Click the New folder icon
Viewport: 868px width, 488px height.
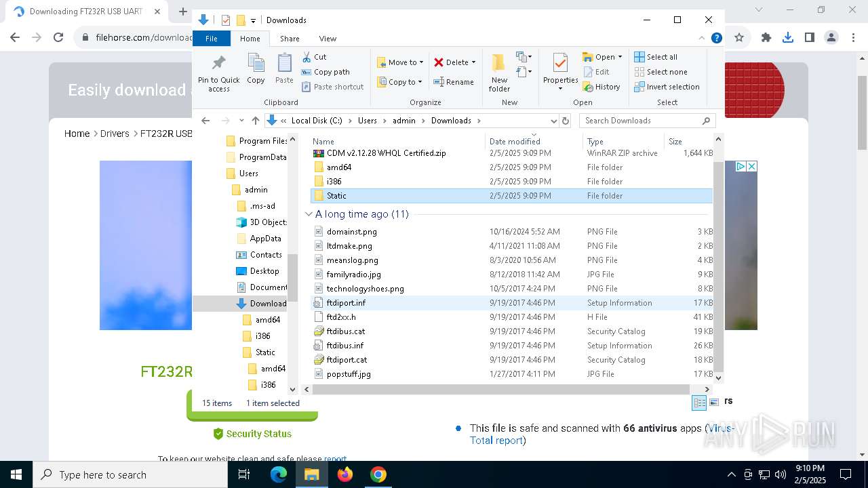pos(498,63)
